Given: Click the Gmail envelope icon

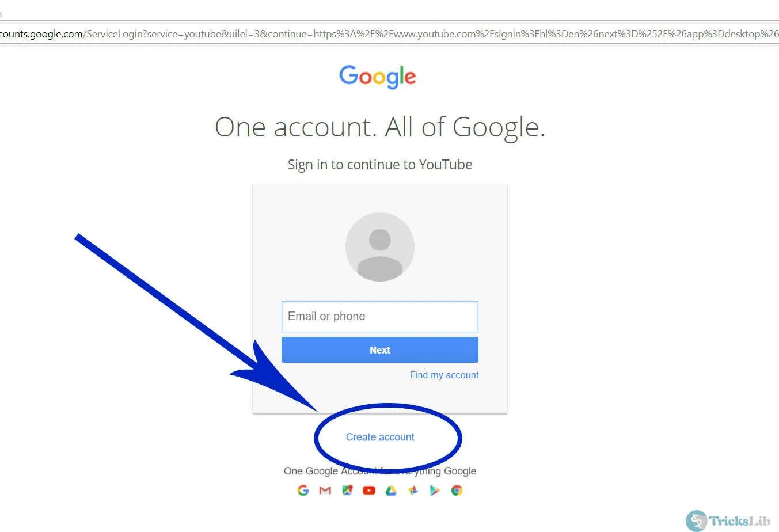Looking at the screenshot, I should (325, 491).
